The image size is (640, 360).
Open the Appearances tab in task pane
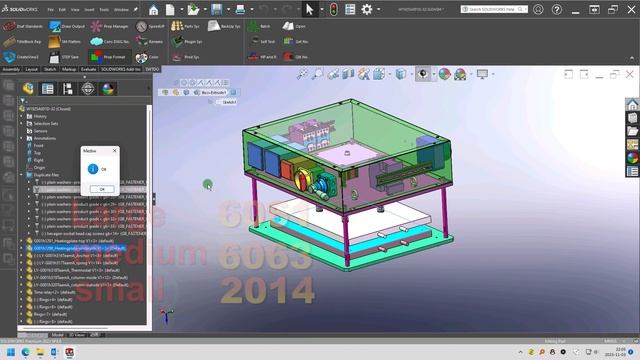632,158
